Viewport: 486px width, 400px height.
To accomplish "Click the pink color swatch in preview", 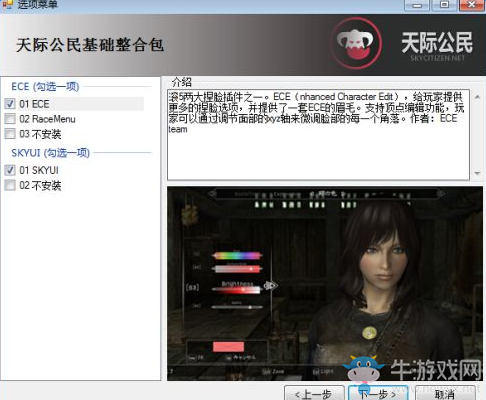I will 228,347.
